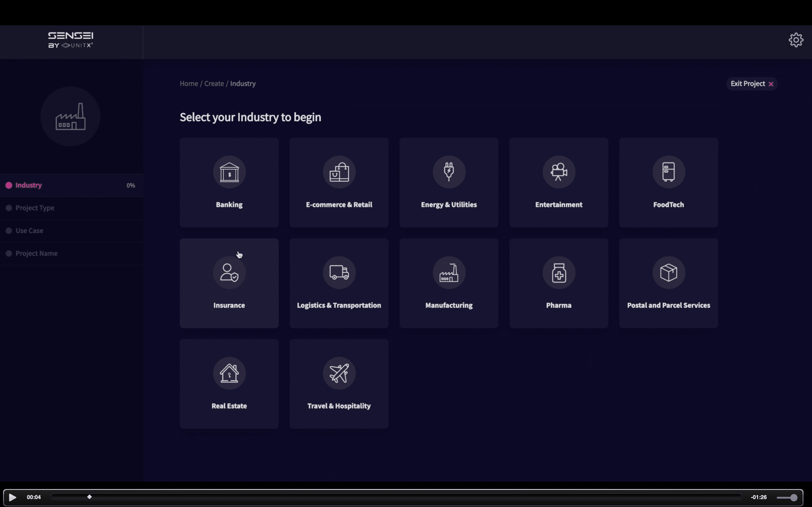Pick the Energy & Utilities plug icon
Image resolution: width=812 pixels, height=507 pixels.
coord(449,172)
